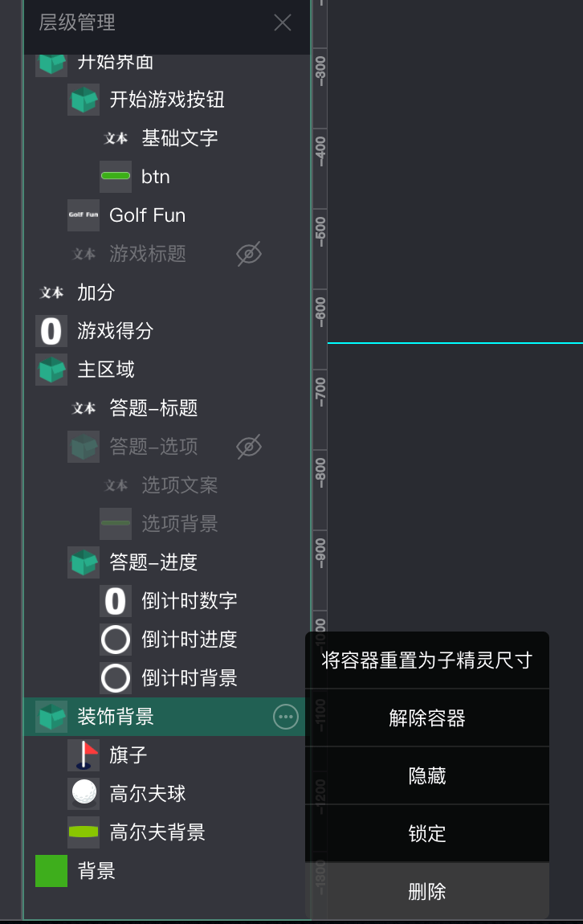This screenshot has width=583, height=924.
Task: Collapse the 主区域 container cube icon
Action: [x=51, y=370]
